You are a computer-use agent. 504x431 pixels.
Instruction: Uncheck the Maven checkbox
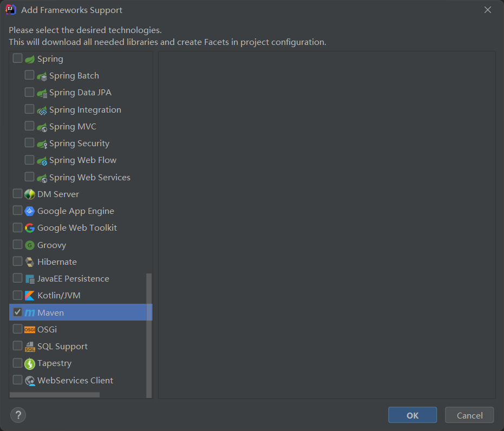point(17,312)
